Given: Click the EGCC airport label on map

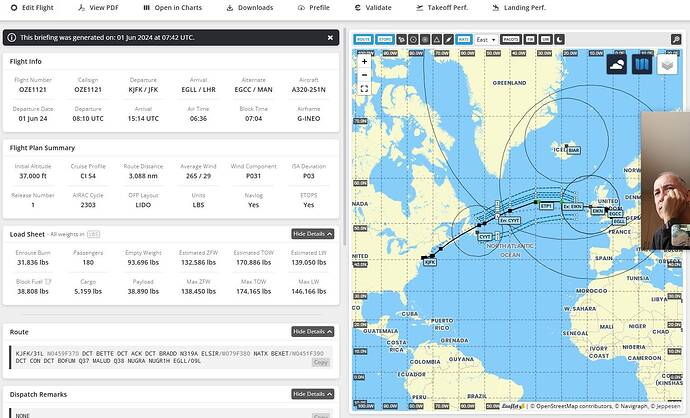Looking at the screenshot, I should click(615, 214).
